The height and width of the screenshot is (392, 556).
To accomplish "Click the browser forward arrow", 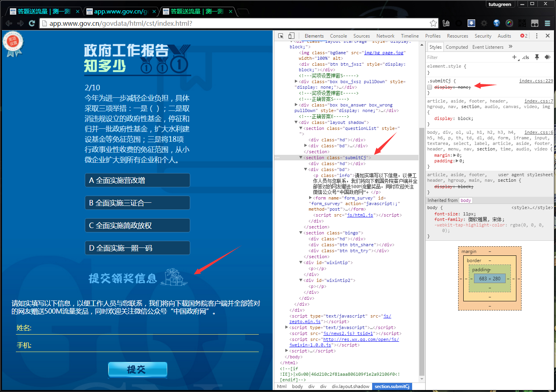I will [x=20, y=23].
